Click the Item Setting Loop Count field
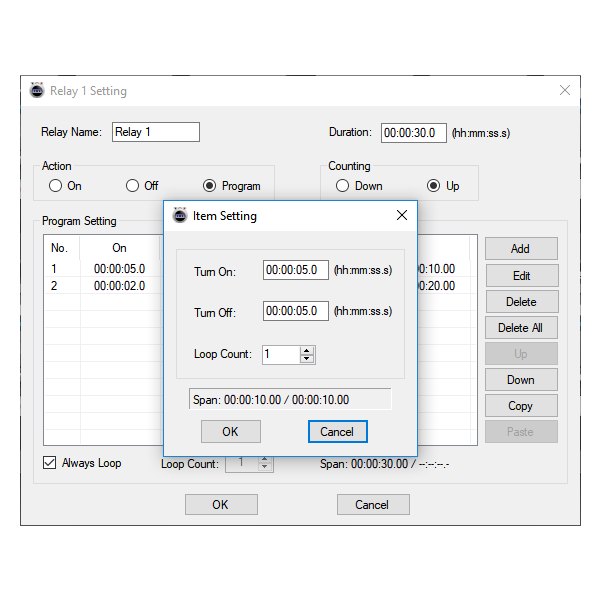600x600 pixels. tap(281, 355)
